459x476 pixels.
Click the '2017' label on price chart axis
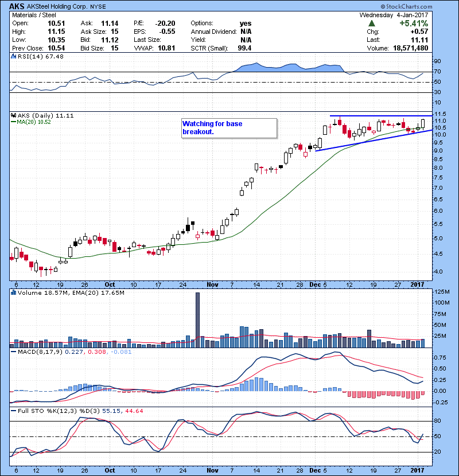[417, 284]
